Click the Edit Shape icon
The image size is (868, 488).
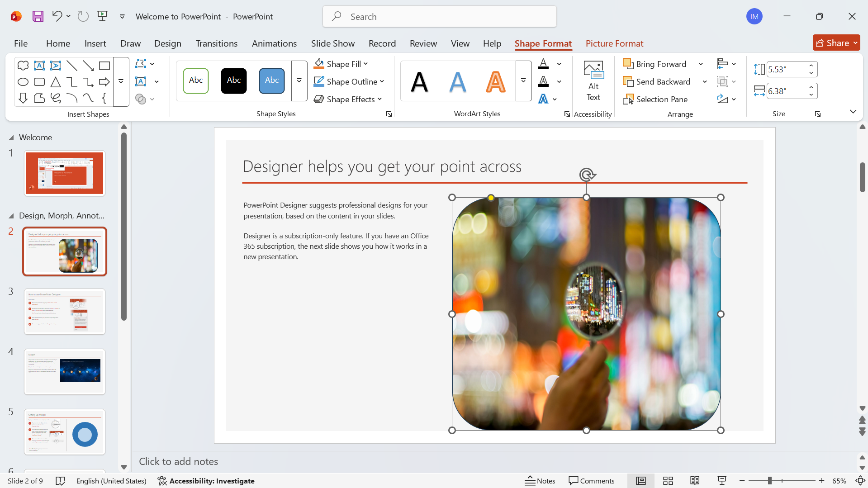coord(141,64)
